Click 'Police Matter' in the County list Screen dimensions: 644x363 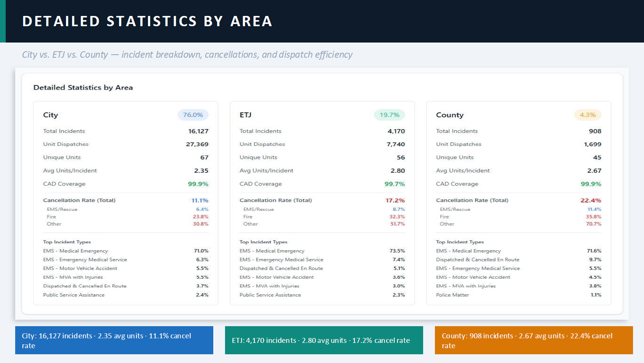coord(452,295)
